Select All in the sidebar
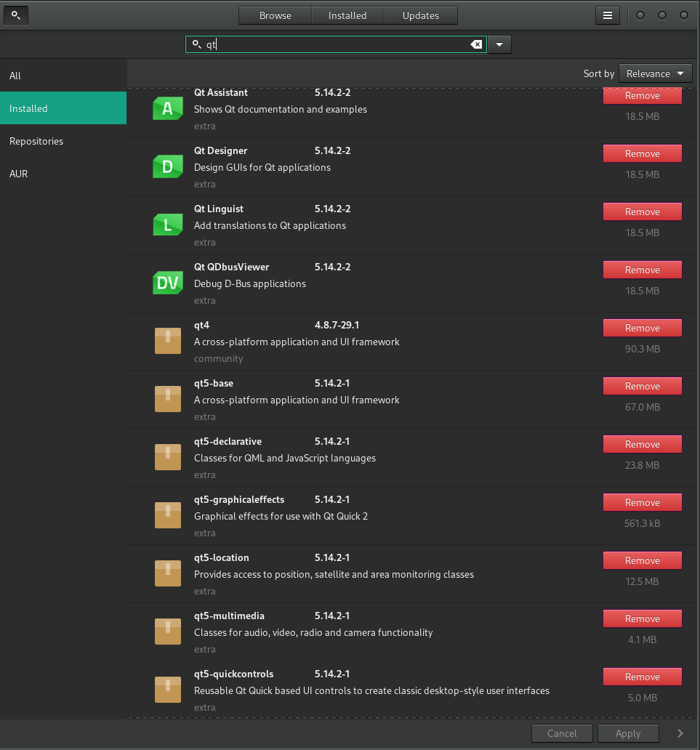 63,76
